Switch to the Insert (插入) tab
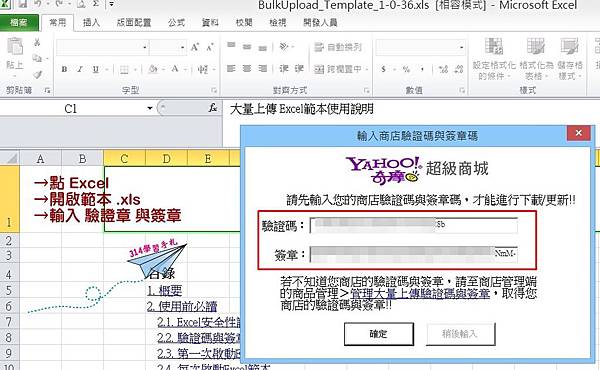This screenshot has height=370, width=600. pos(91,23)
